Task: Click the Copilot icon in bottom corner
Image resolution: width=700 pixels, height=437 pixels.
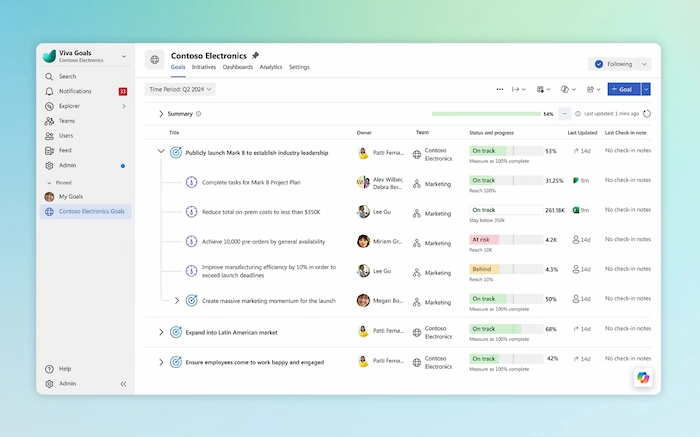Action: [x=641, y=377]
